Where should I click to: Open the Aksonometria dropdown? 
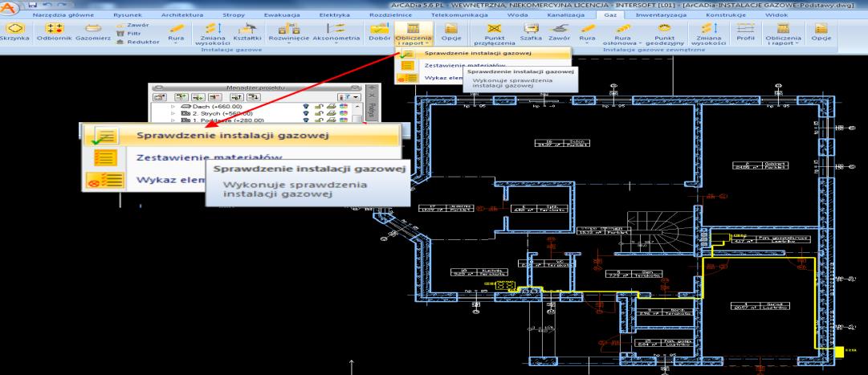pos(336,31)
